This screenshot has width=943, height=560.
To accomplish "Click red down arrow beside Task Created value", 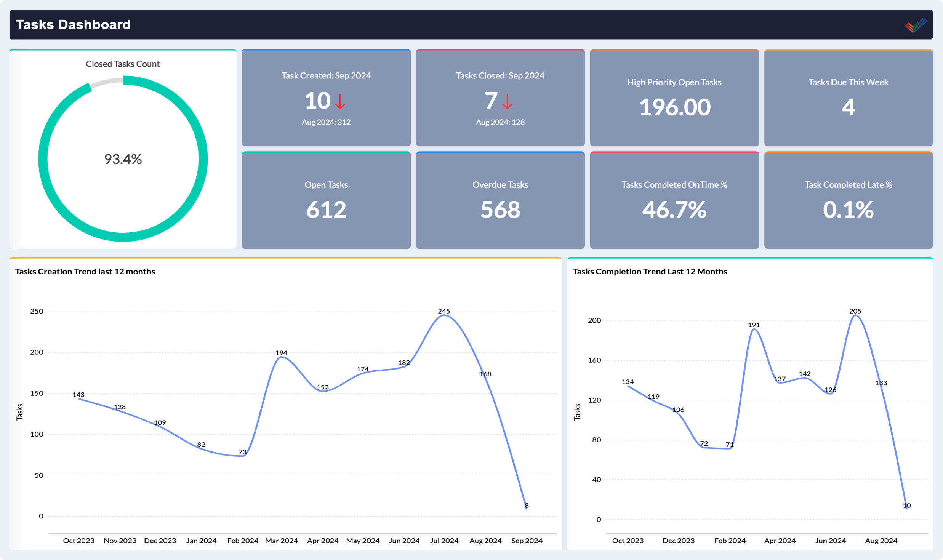I will (340, 101).
